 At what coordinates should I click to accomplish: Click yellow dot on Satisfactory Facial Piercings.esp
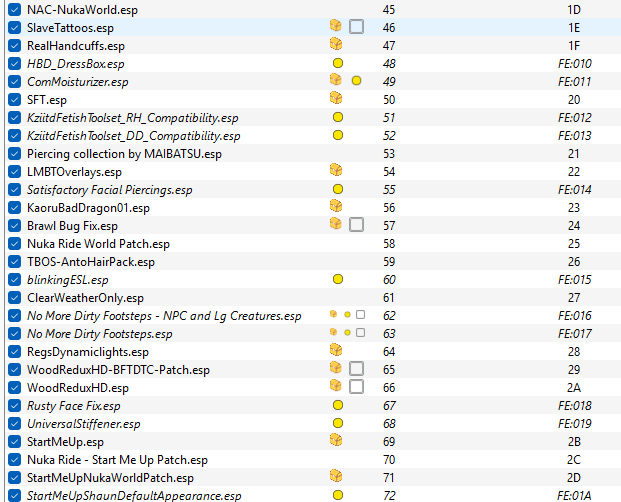pos(338,189)
